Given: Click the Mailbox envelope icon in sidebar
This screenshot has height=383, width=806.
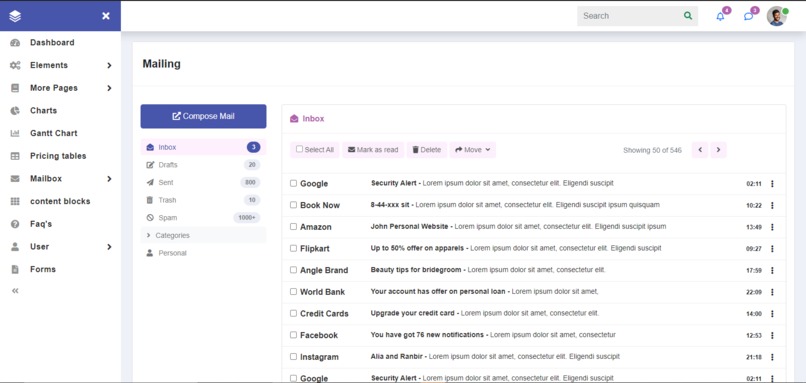Looking at the screenshot, I should point(15,179).
